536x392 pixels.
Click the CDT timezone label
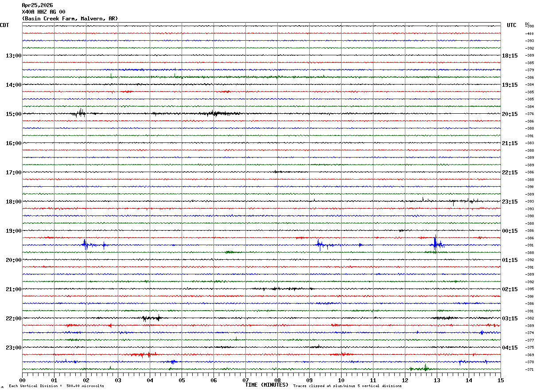click(x=4, y=25)
